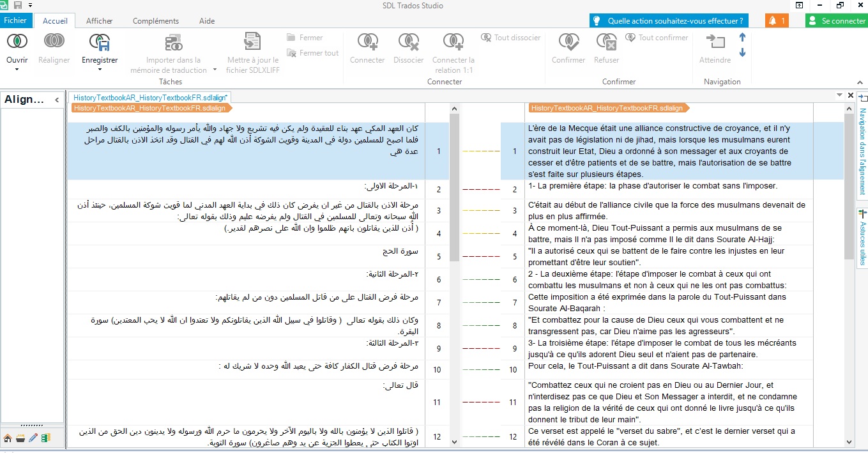Open the Enregistrer dropdown arrow
Viewport: 868px width, 453px height.
click(x=100, y=69)
